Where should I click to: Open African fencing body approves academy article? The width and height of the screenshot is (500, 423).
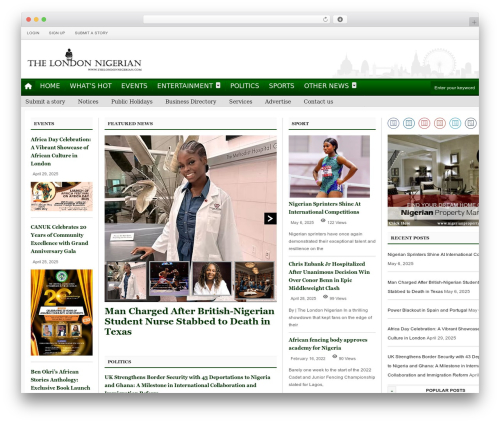(328, 344)
